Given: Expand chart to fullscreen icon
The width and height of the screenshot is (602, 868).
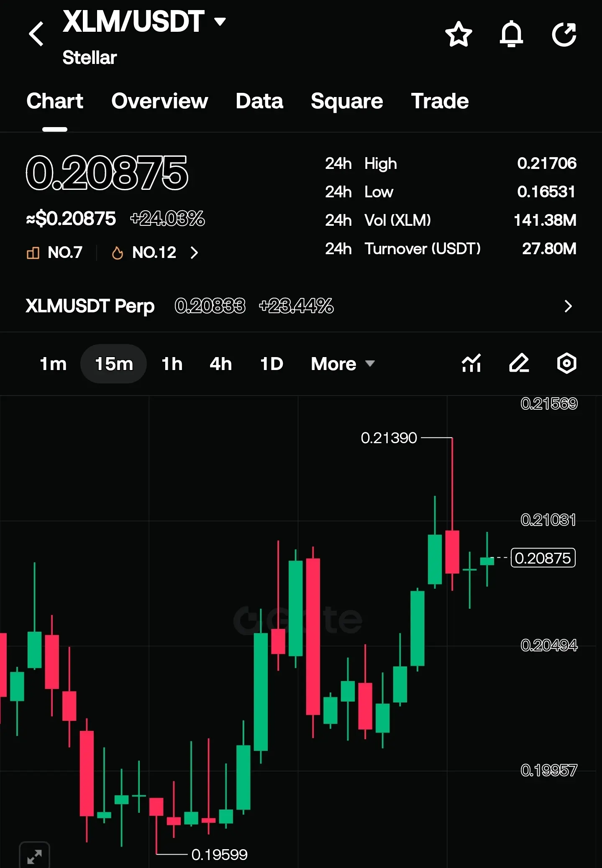Looking at the screenshot, I should [x=34, y=856].
